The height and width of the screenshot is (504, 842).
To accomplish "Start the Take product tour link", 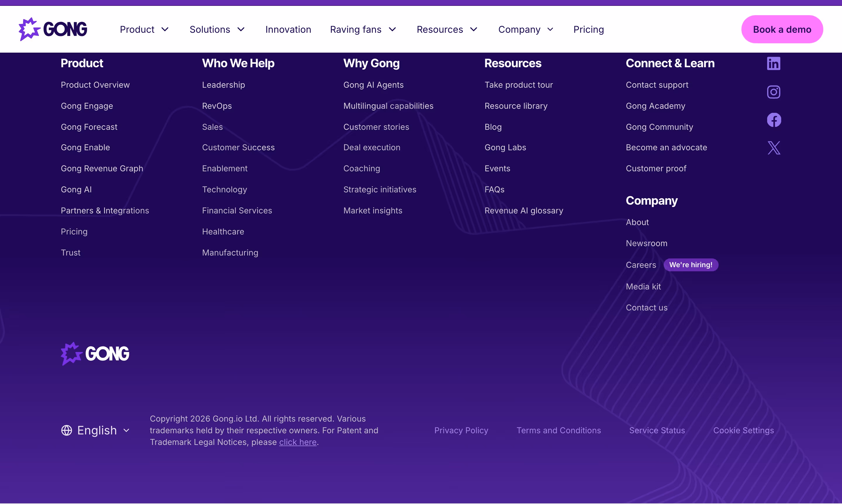I will pyautogui.click(x=519, y=85).
